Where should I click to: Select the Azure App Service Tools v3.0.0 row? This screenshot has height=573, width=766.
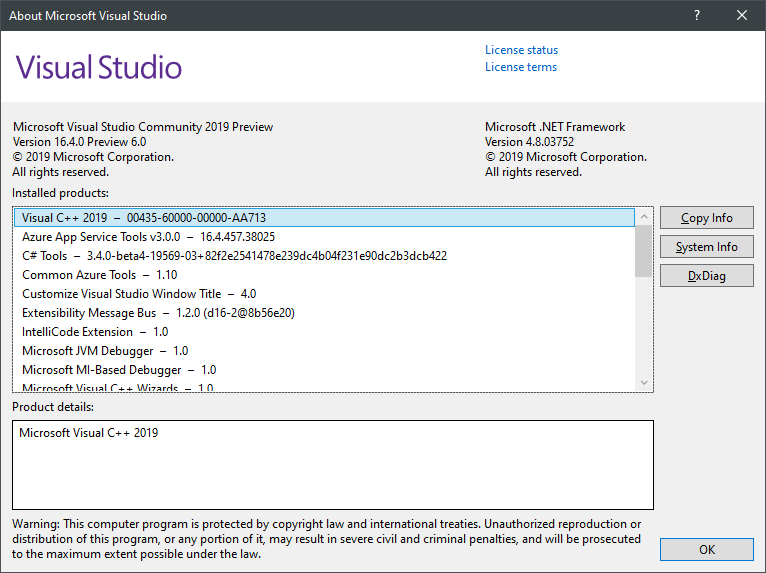pyautogui.click(x=324, y=237)
